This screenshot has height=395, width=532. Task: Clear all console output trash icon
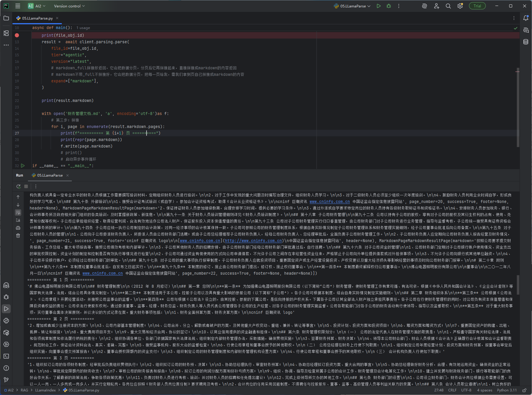click(x=18, y=236)
